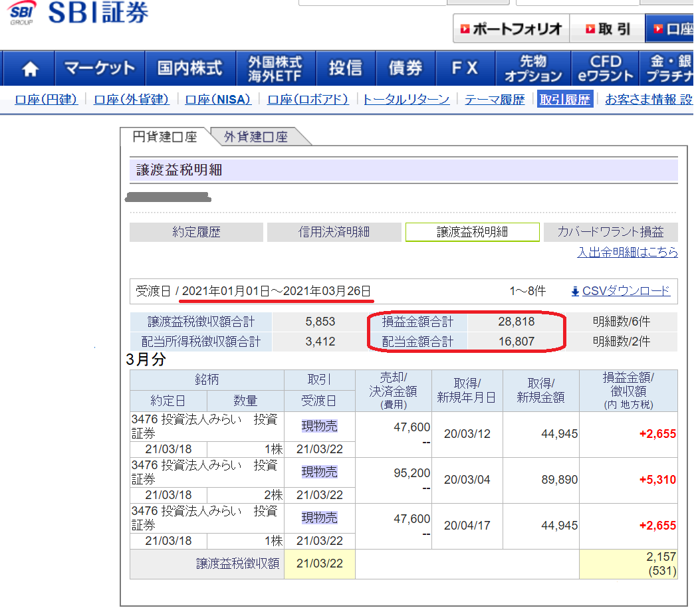Viewport: 696px width, 616px height.
Task: Click the 3月分 heading
Action: coord(146,359)
